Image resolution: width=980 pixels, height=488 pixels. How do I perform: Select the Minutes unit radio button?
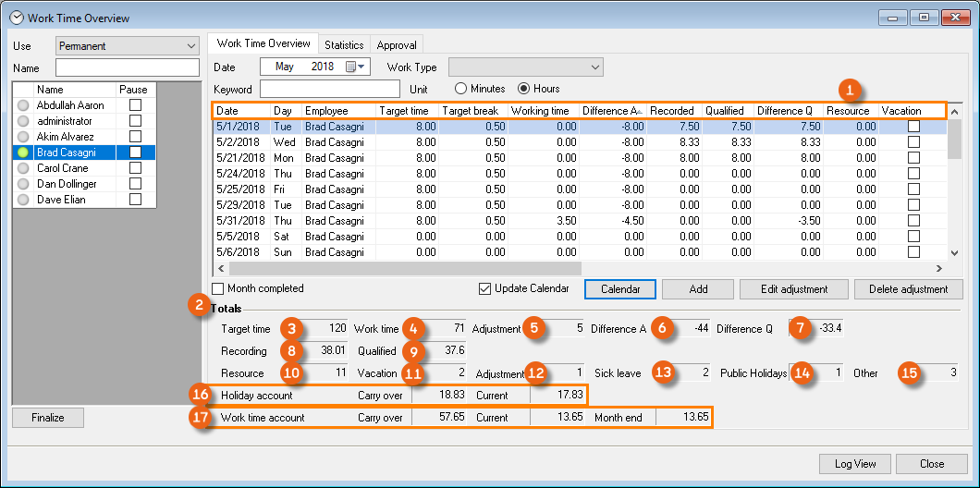(461, 89)
